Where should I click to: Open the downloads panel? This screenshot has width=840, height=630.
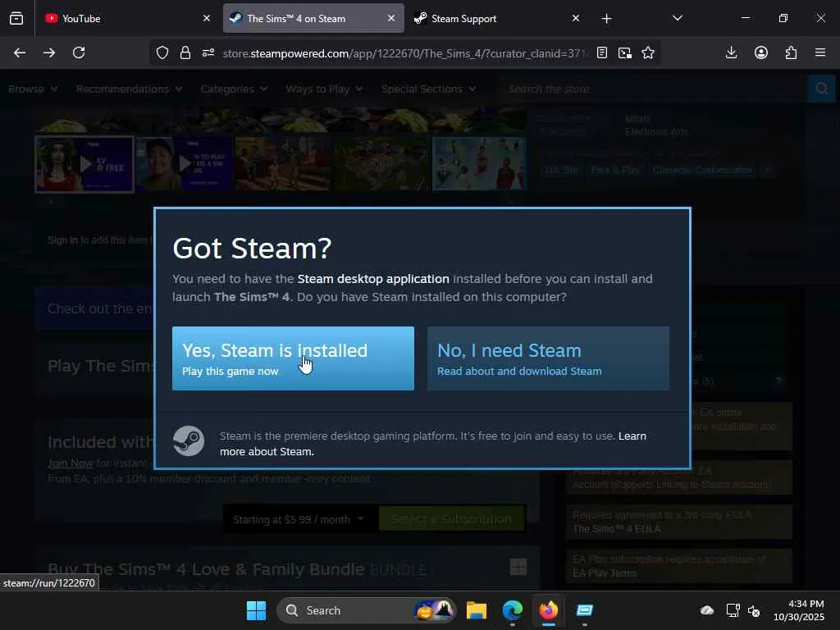[x=731, y=52]
